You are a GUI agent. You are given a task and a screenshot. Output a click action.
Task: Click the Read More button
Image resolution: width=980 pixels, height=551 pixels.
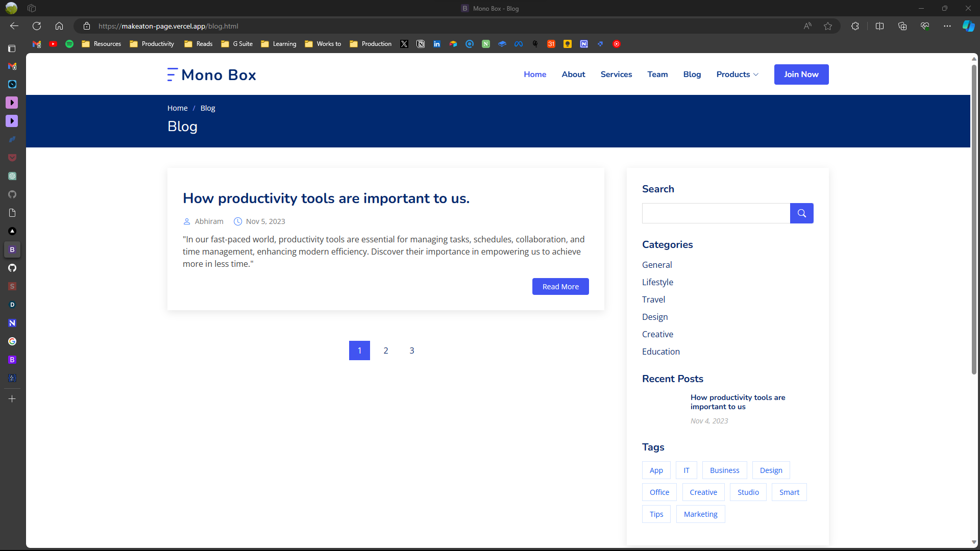[x=560, y=287]
